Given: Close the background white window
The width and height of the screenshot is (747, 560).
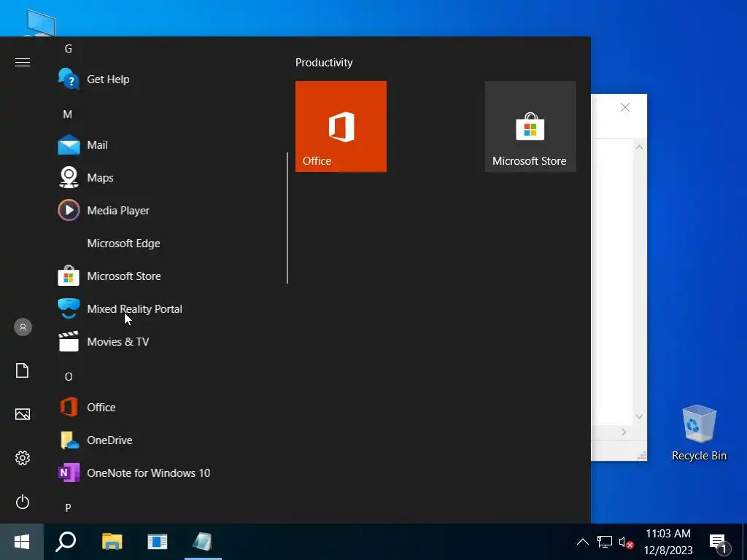Looking at the screenshot, I should pos(625,108).
